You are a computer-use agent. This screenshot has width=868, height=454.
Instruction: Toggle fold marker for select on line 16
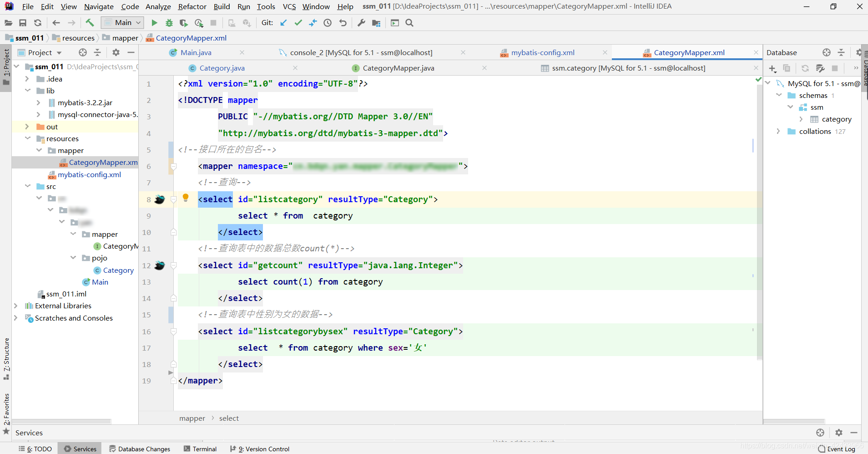pyautogui.click(x=173, y=332)
